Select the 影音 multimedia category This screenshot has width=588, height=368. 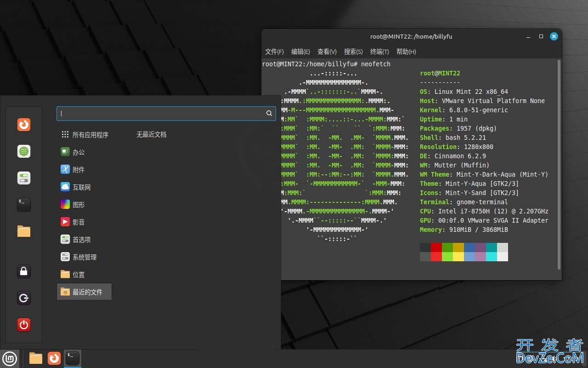click(85, 222)
